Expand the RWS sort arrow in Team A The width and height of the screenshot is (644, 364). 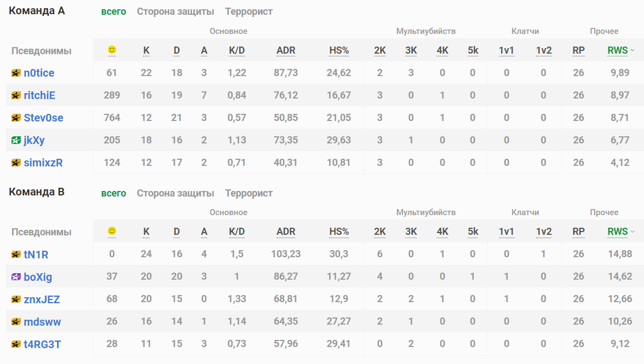coord(633,50)
